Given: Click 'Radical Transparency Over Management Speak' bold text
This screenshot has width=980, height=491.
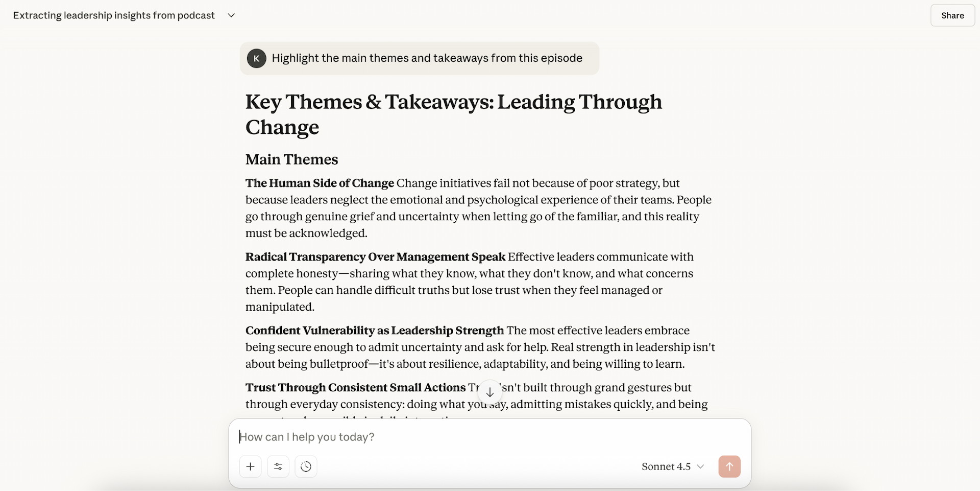Looking at the screenshot, I should coord(375,256).
